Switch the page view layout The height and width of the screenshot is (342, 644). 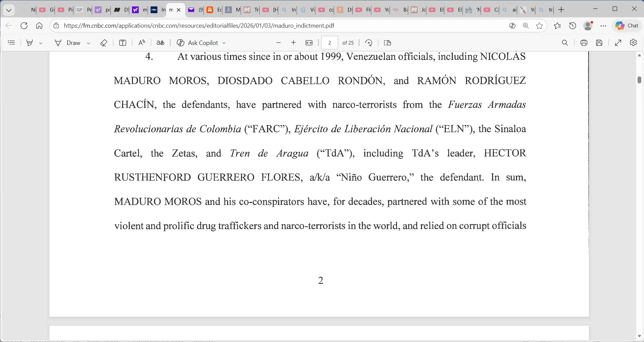[x=387, y=43]
